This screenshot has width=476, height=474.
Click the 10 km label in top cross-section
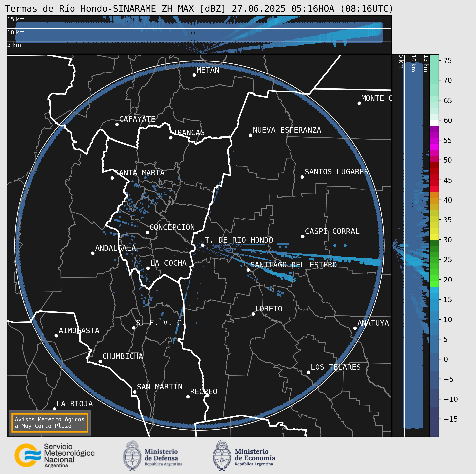16,32
